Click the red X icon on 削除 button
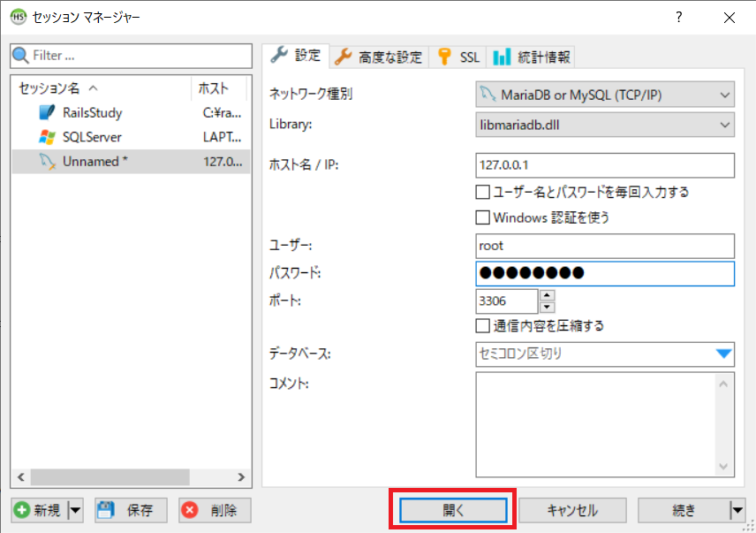756x533 pixels. click(190, 510)
